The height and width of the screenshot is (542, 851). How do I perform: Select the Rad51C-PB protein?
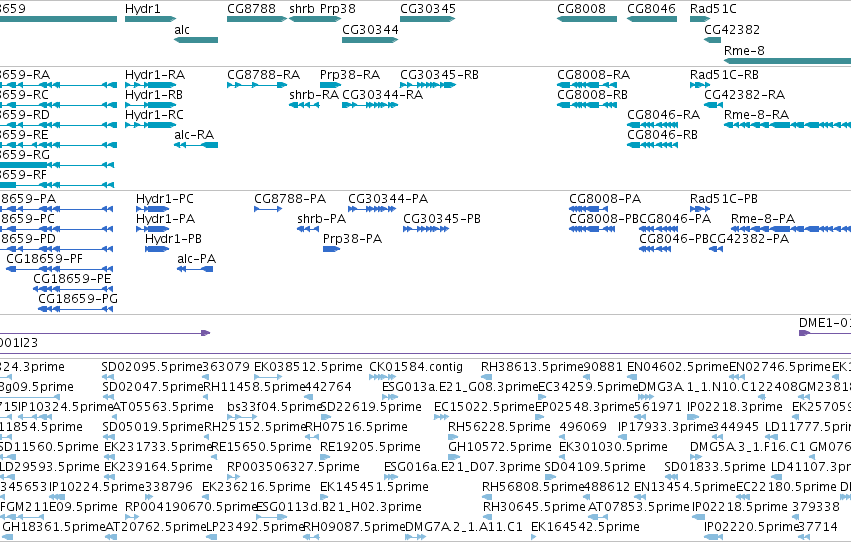[x=723, y=199]
